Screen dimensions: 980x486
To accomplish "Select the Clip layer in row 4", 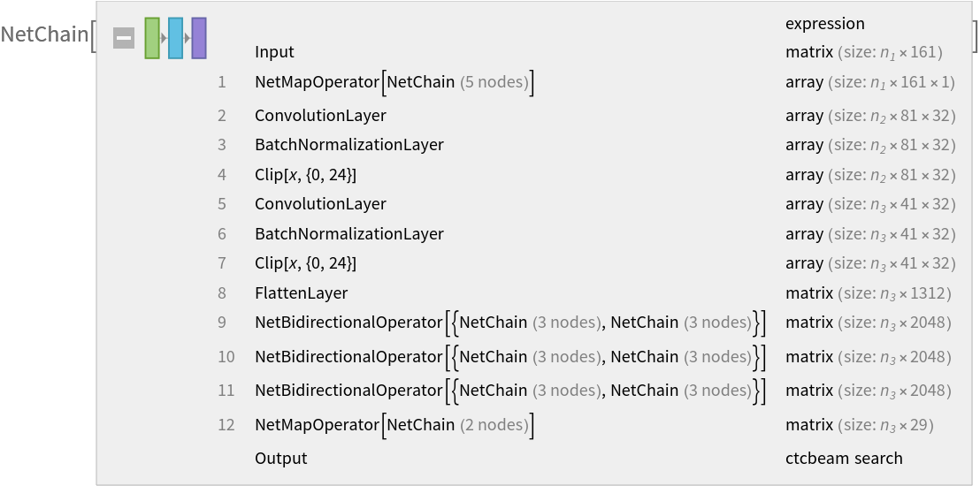I will [305, 175].
